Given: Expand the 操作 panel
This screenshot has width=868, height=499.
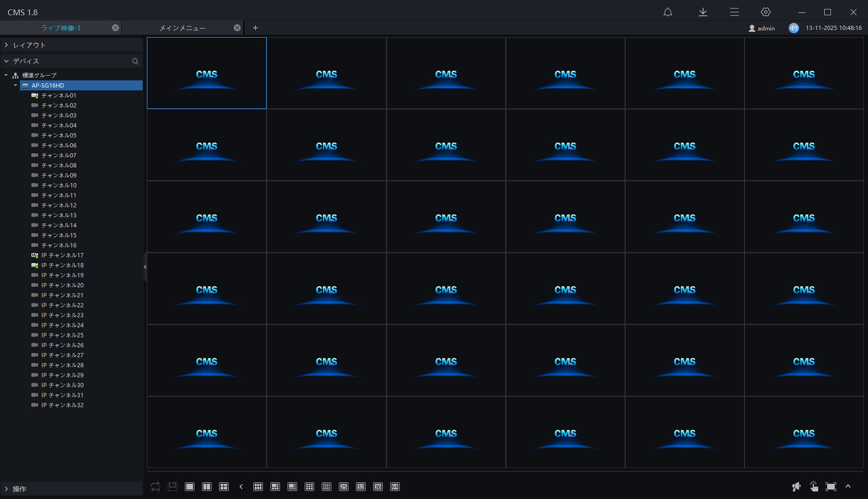Looking at the screenshot, I should tap(19, 489).
